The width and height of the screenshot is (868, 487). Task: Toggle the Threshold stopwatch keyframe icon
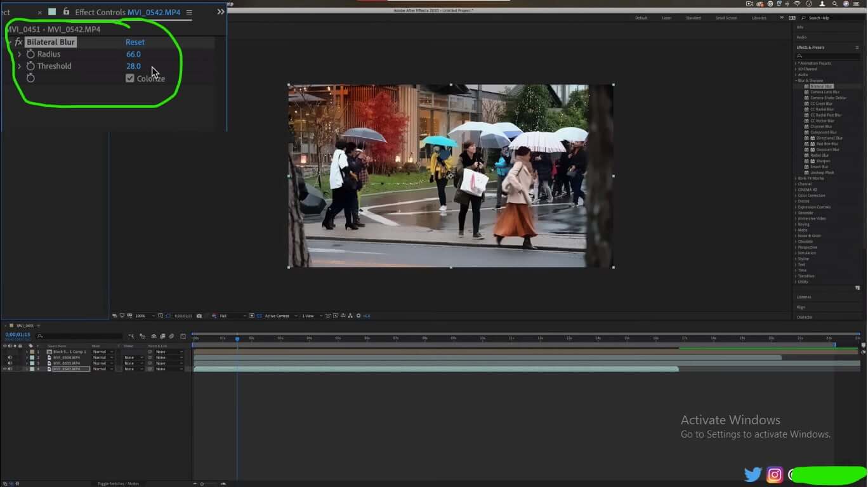tap(30, 66)
